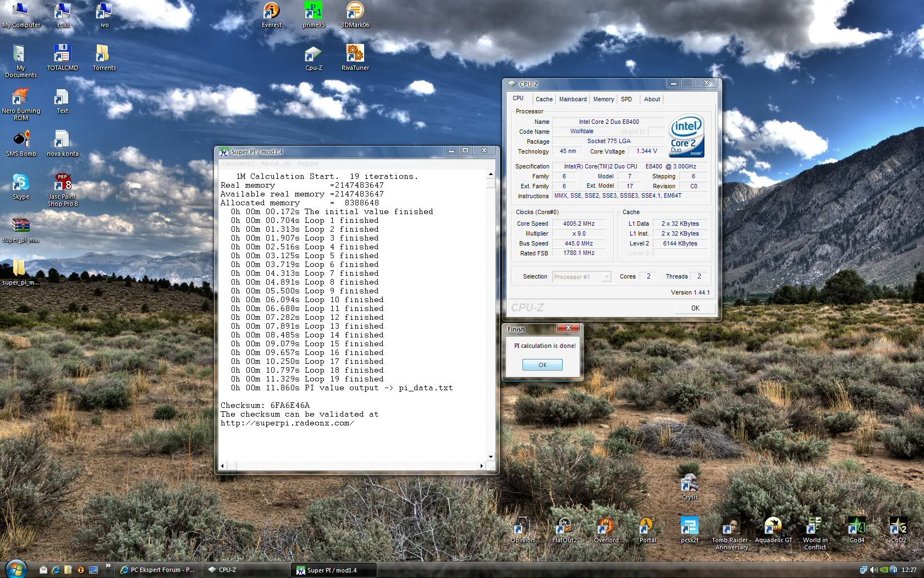This screenshot has width=924, height=578.
Task: Open Mainboard tab in CPU-Z
Action: tap(573, 99)
